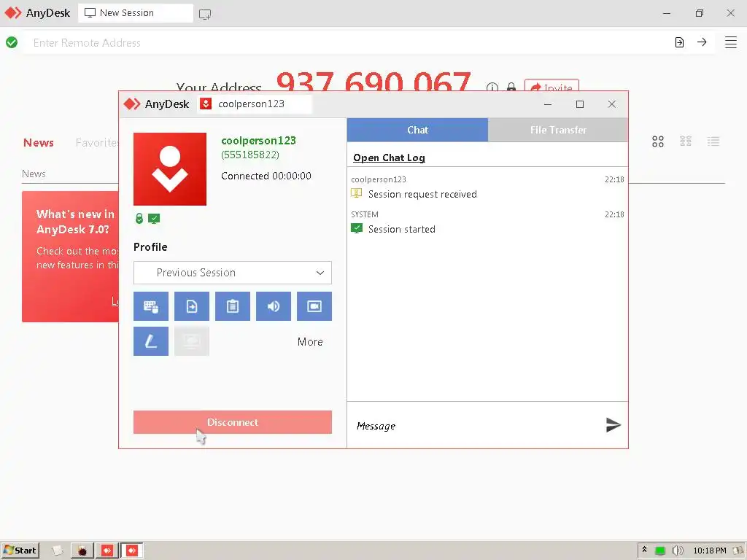Click the address info icon
This screenshot has width=747, height=560.
[x=492, y=87]
